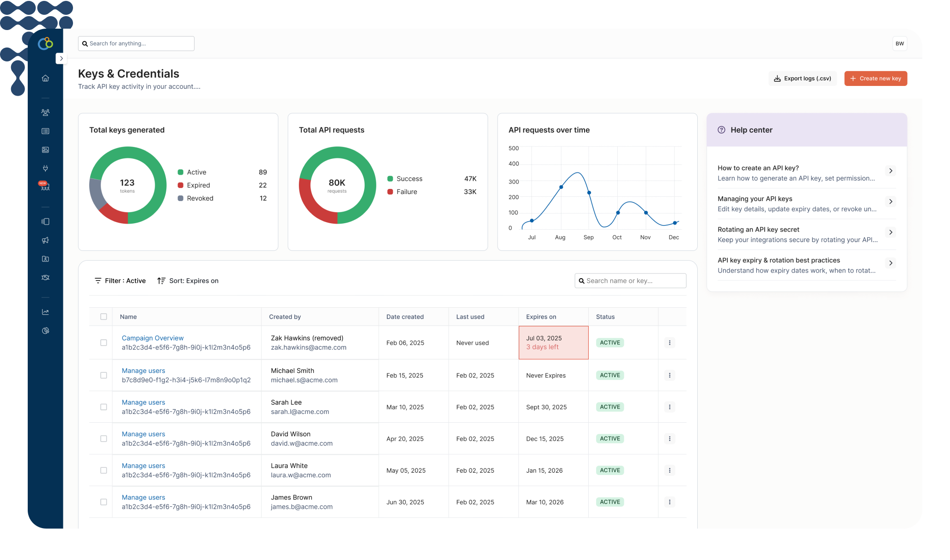Screen dimensions: 950x560
Task: Click the Create new key button
Action: (876, 79)
